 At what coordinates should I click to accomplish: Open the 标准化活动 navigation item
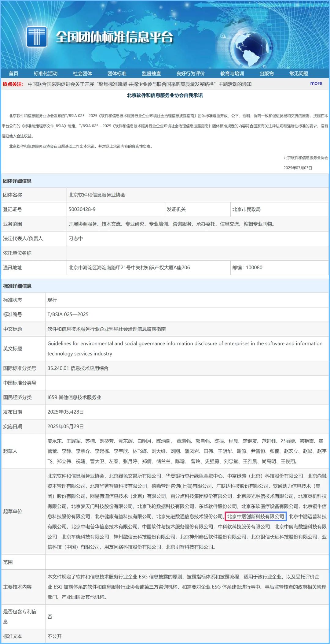point(46,73)
